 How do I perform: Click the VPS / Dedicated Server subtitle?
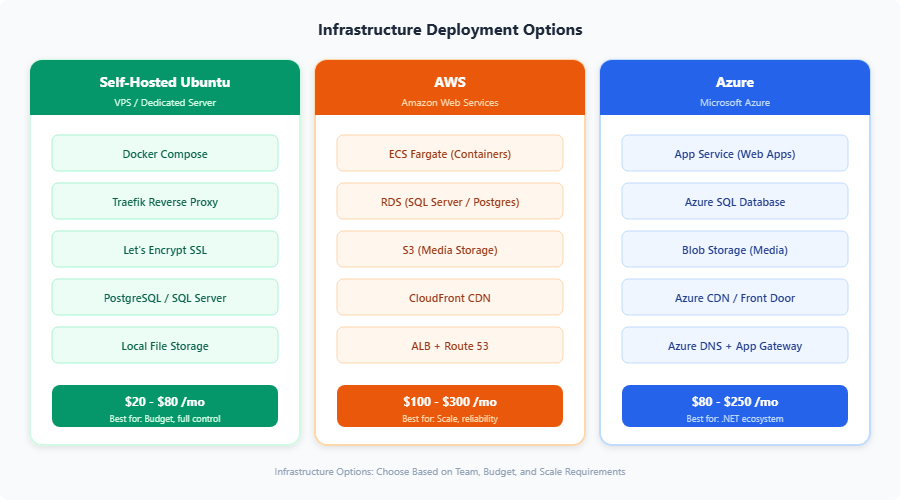coord(165,103)
